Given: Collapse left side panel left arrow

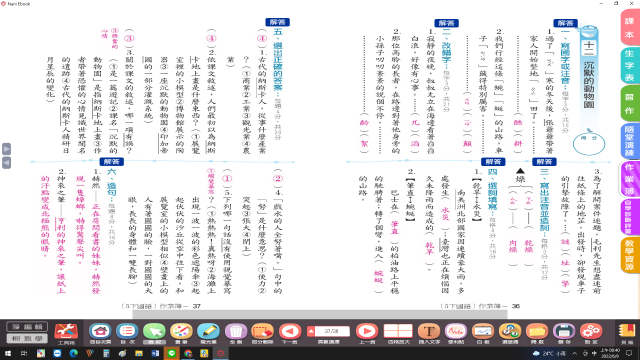Looking at the screenshot, I should [x=6, y=163].
